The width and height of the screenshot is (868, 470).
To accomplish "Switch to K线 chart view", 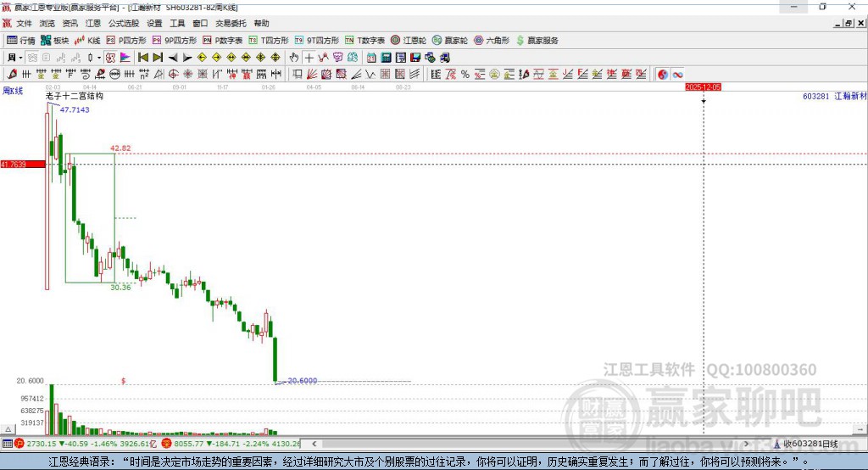I will click(87, 41).
